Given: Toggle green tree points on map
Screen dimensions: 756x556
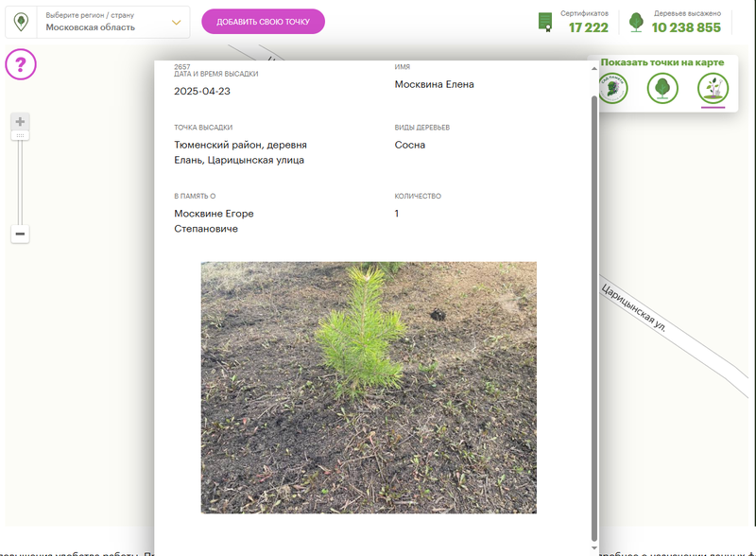Looking at the screenshot, I should tap(662, 89).
